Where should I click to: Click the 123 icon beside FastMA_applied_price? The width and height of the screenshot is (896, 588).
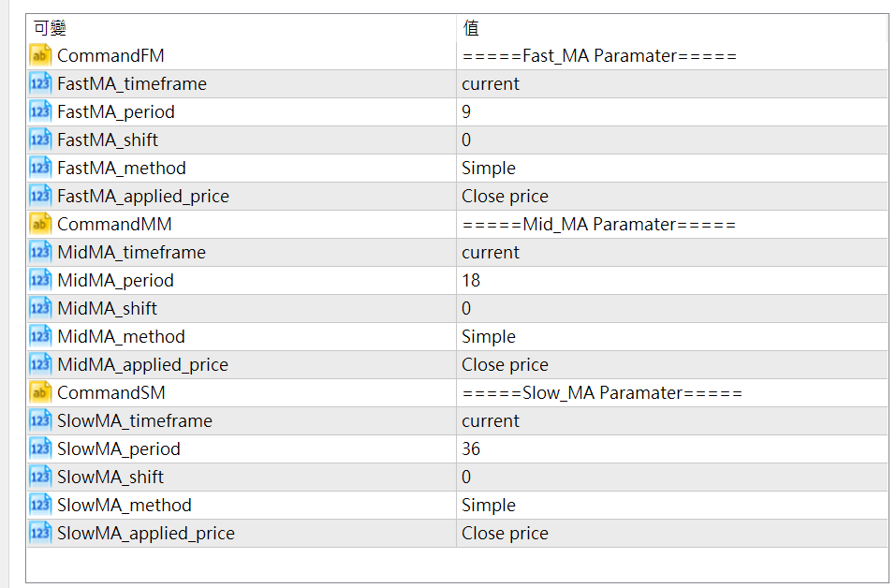click(40, 196)
